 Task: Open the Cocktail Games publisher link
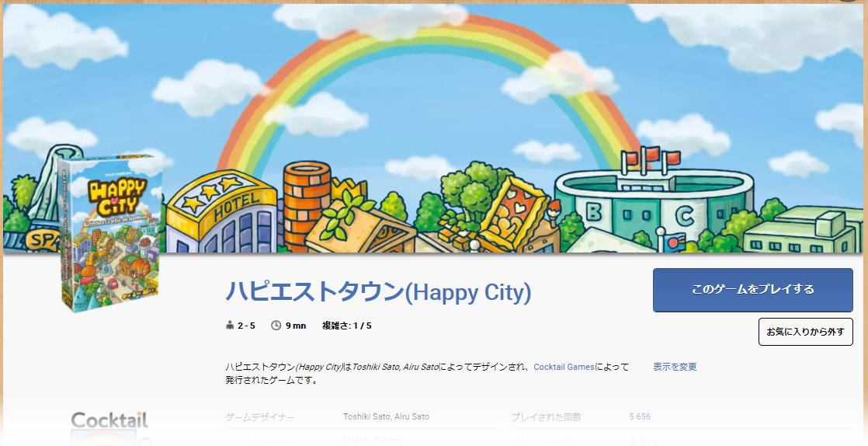pyautogui.click(x=564, y=367)
